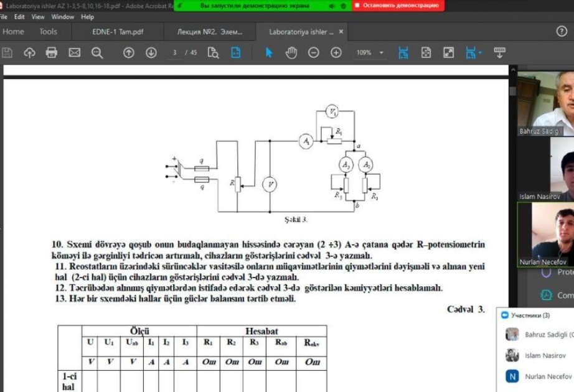Image resolution: width=574 pixels, height=392 pixels.
Task: Switch to the EDNE-1 Tam.pdf tab
Action: (x=118, y=32)
